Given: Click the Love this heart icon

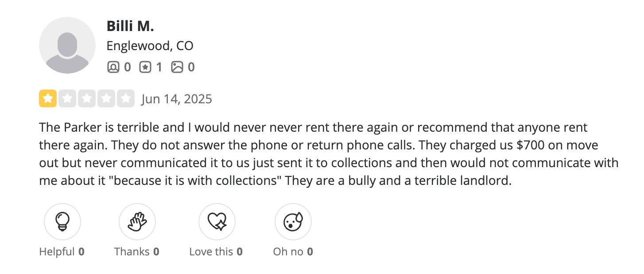Looking at the screenshot, I should pyautogui.click(x=217, y=221).
